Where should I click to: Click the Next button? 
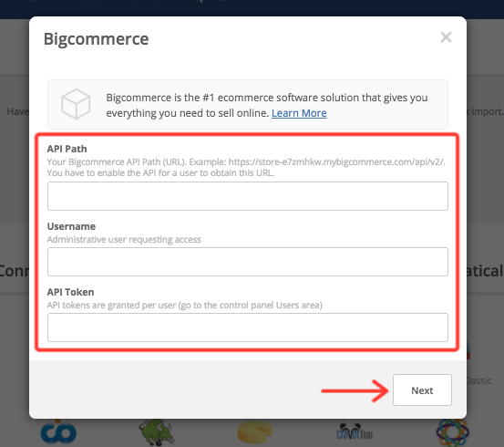pos(422,390)
